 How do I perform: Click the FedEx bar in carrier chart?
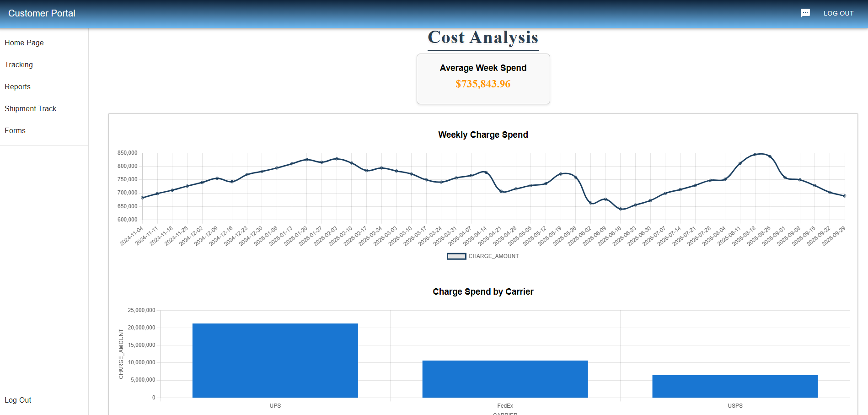pyautogui.click(x=505, y=379)
